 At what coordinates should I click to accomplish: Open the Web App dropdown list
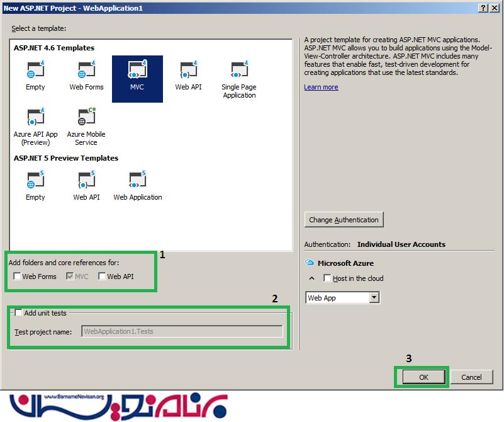(x=374, y=297)
